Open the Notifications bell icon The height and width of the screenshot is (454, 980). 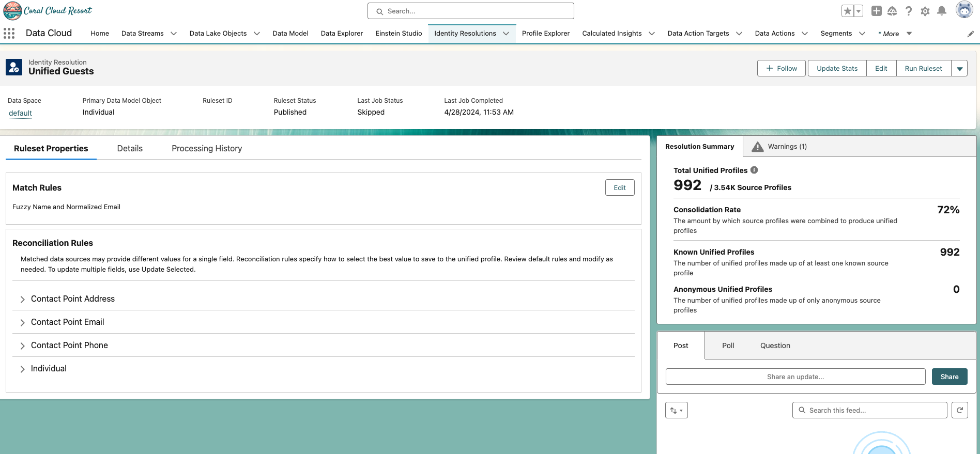(942, 11)
